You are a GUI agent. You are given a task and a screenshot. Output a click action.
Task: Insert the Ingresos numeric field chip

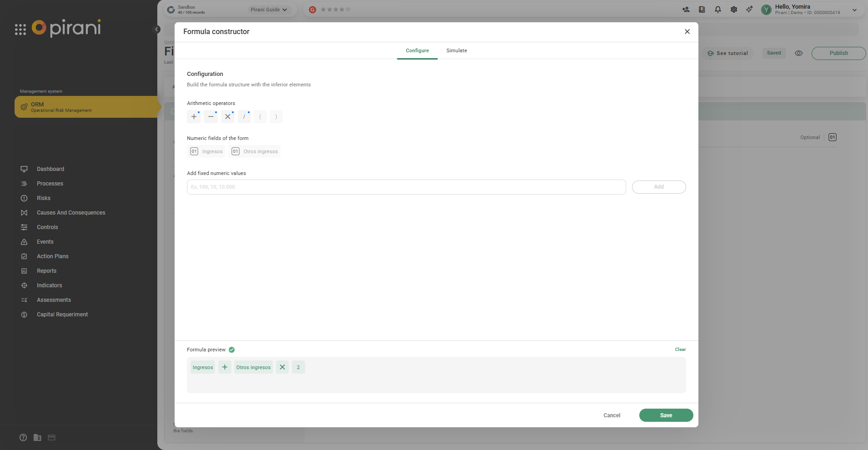pyautogui.click(x=206, y=151)
